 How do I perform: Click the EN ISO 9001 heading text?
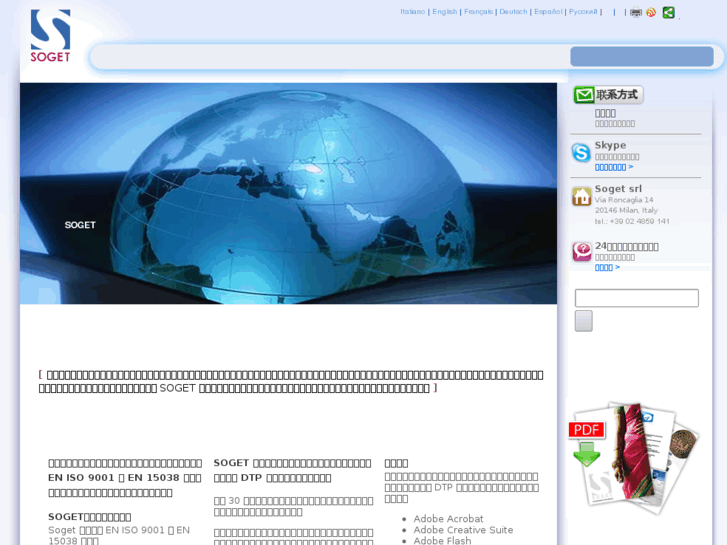(125, 478)
